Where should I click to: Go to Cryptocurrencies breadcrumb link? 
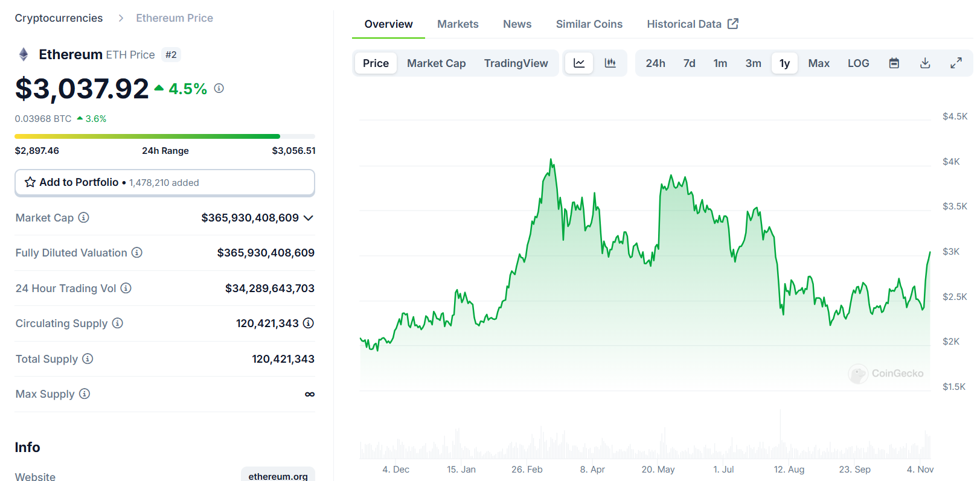[59, 18]
